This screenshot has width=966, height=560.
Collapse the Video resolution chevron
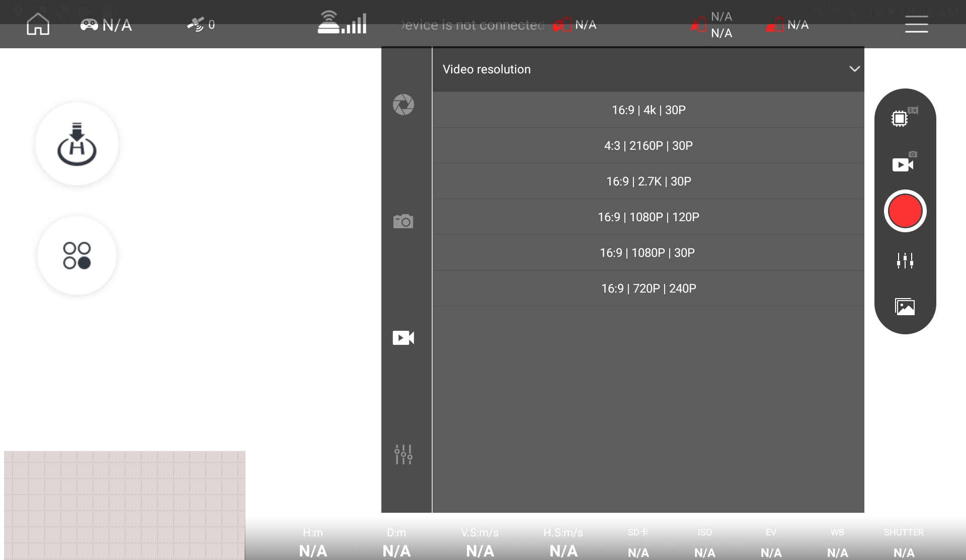click(854, 69)
